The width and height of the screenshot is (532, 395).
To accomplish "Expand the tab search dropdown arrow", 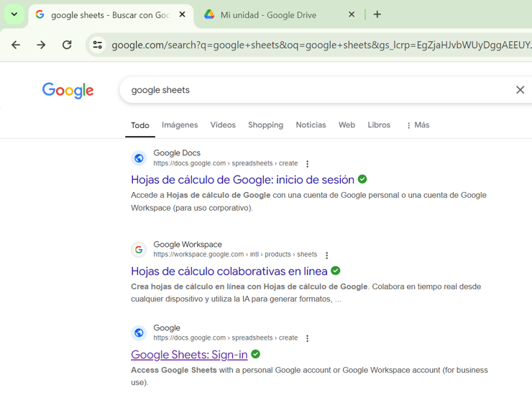I will 14,14.
